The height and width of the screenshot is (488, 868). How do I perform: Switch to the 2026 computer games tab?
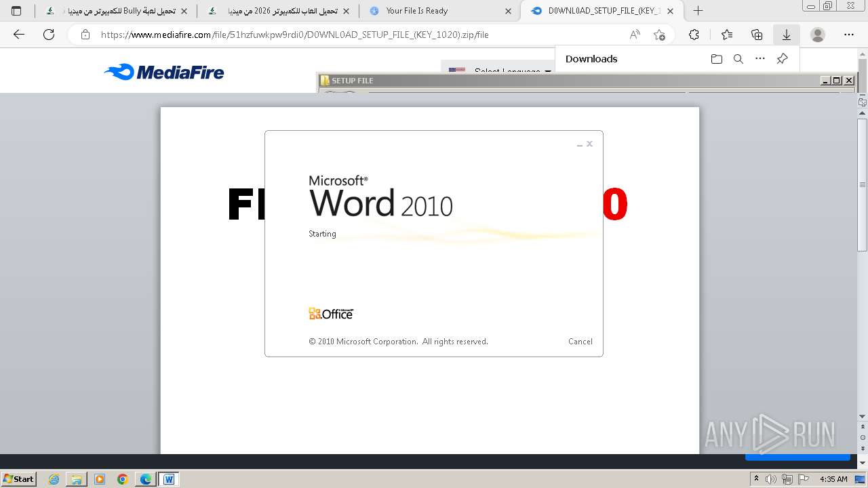tap(278, 11)
